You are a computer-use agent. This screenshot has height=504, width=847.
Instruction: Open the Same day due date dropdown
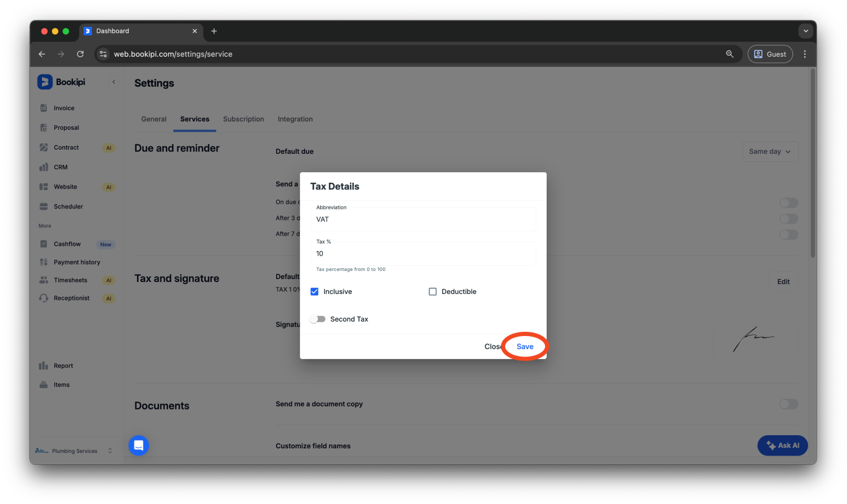pos(770,151)
